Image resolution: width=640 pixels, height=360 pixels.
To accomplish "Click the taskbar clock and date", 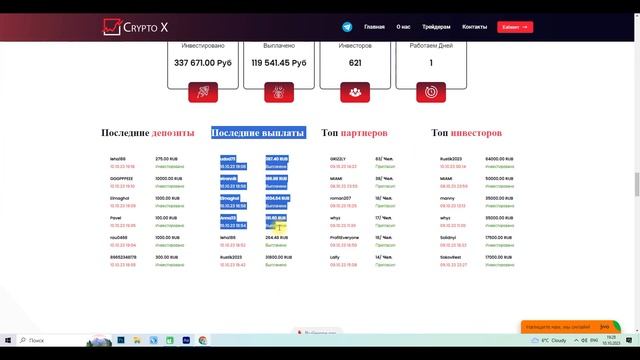I will coord(611,340).
